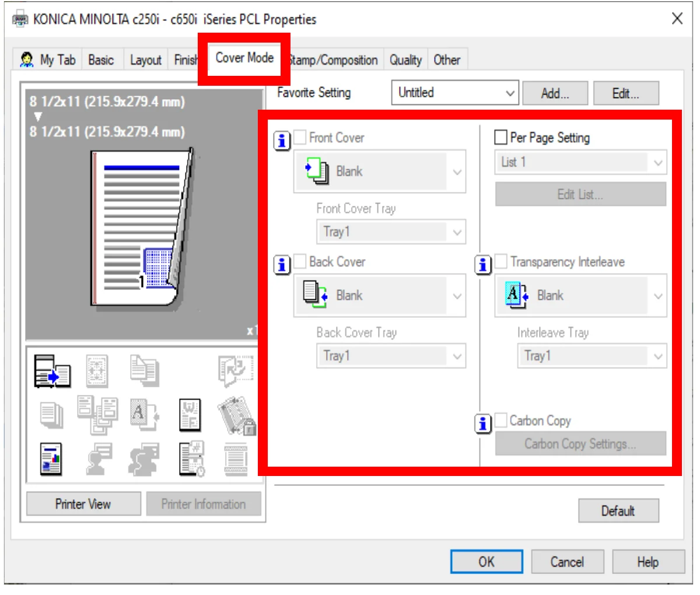Enable the Back Cover checkbox

point(300,261)
